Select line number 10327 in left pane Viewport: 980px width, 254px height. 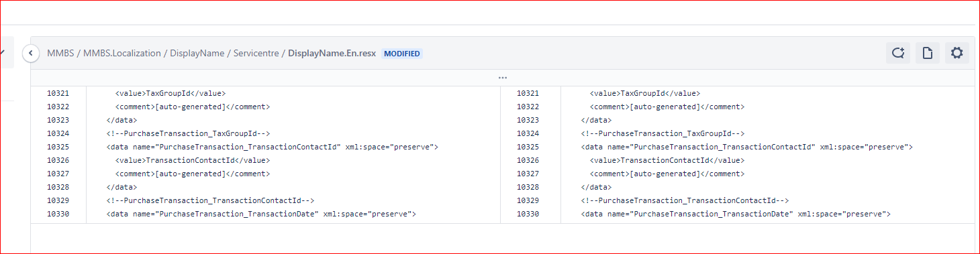58,174
